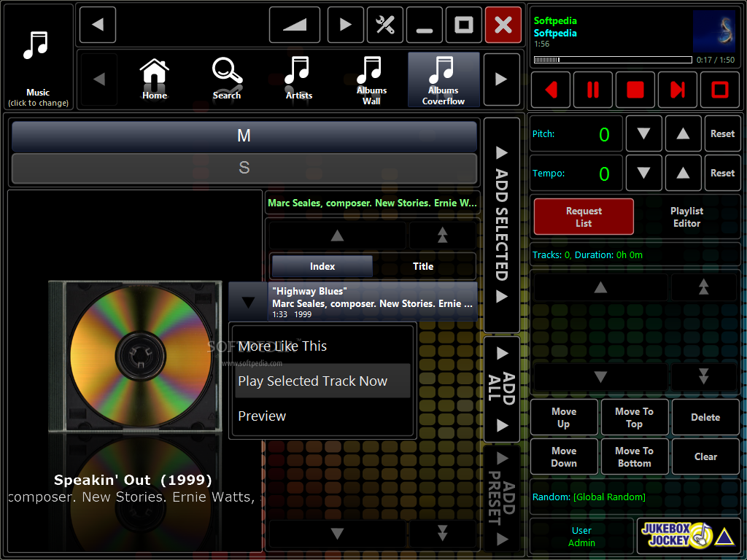
Task: Click Move Down button
Action: (564, 456)
